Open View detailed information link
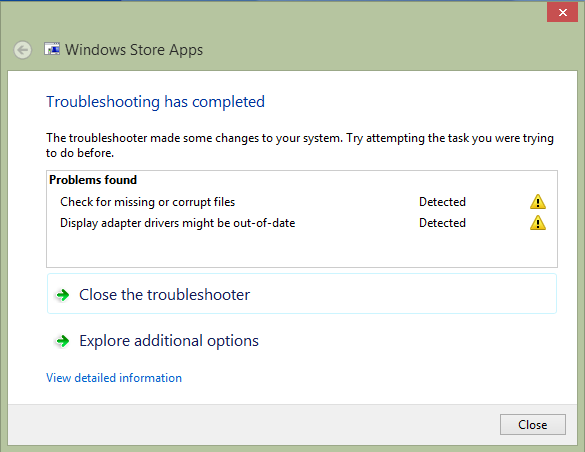 114,378
